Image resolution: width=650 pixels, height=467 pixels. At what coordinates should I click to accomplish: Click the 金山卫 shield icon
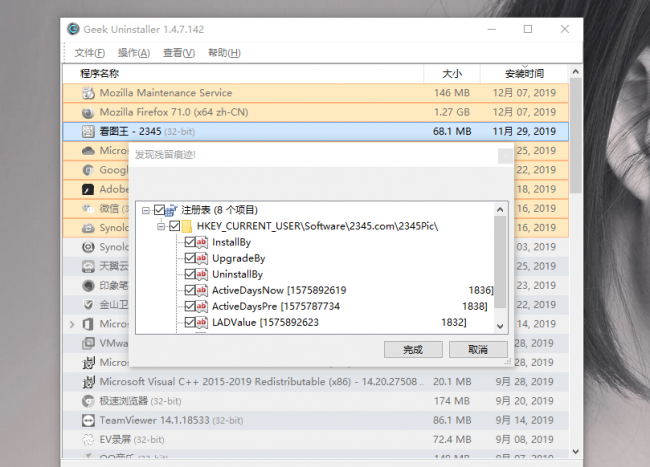click(x=88, y=305)
